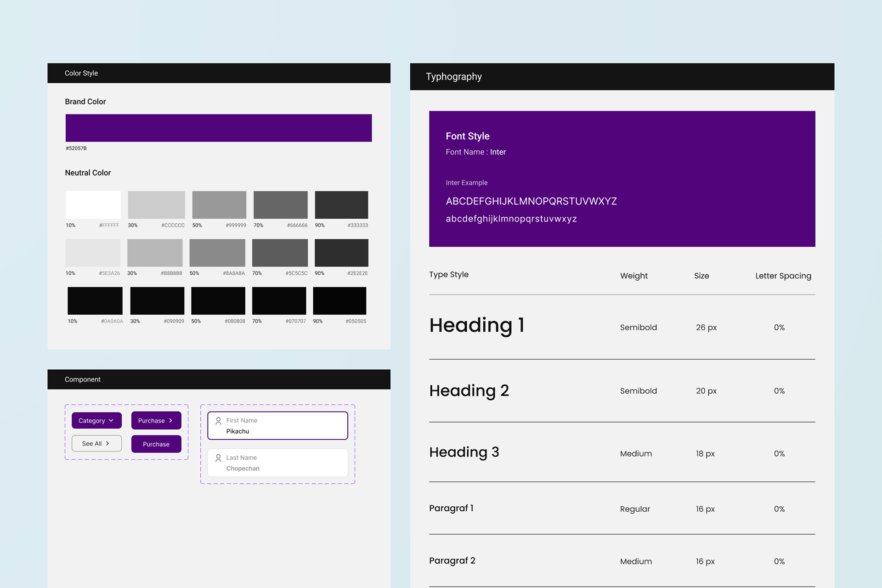Click the Last Name input with Chopechan
The image size is (882, 588).
click(277, 463)
